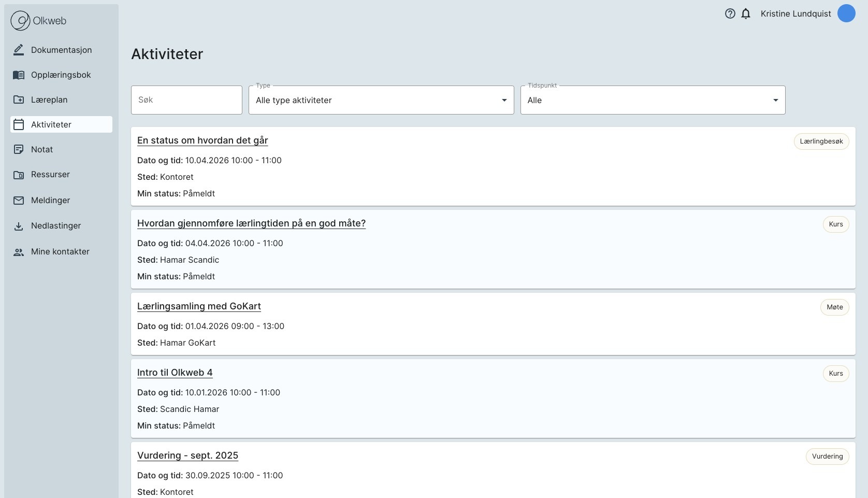Viewport: 868px width, 498px height.
Task: Click the Olkweb logo icon
Action: pos(20,21)
